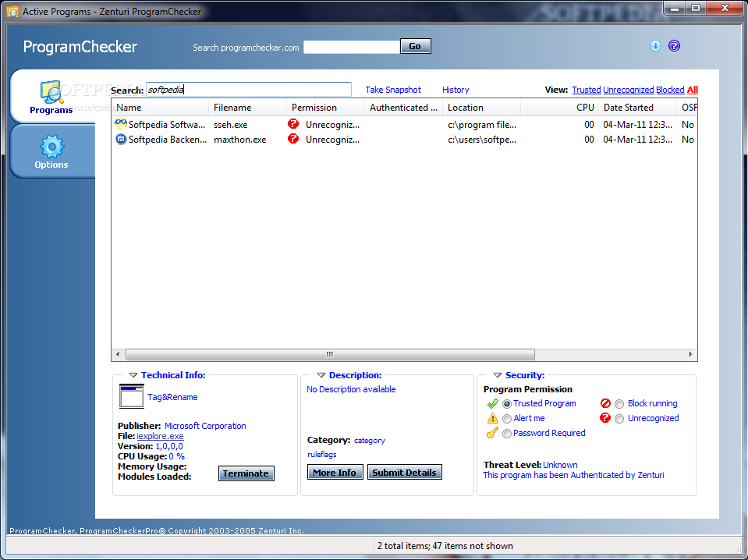Click yellow warning Alert me icon
The image size is (748, 560).
click(492, 418)
